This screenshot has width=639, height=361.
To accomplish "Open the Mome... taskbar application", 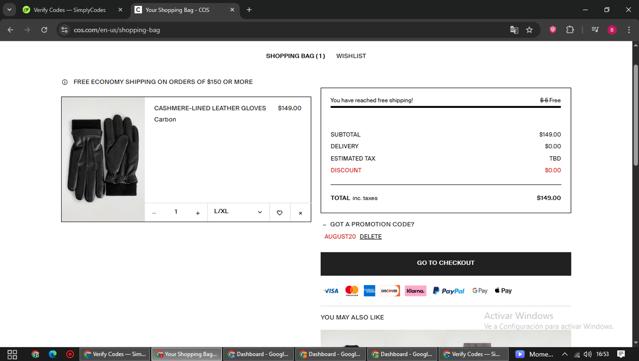I will 534,354.
